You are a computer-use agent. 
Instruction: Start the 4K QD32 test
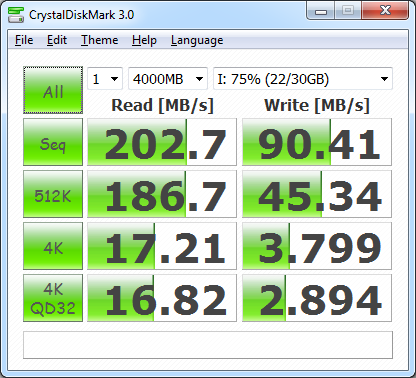(x=53, y=298)
